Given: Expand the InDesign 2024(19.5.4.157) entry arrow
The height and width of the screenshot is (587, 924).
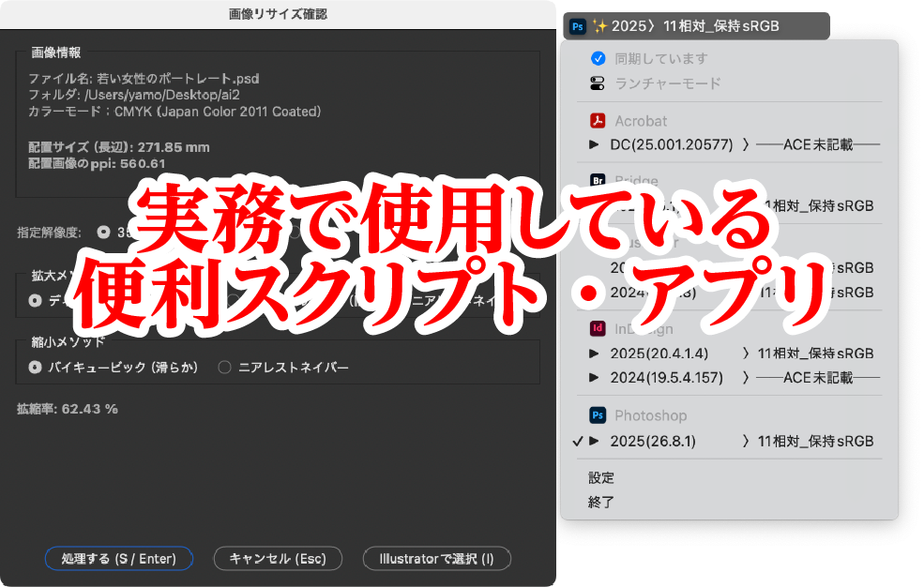Looking at the screenshot, I should 594,378.
